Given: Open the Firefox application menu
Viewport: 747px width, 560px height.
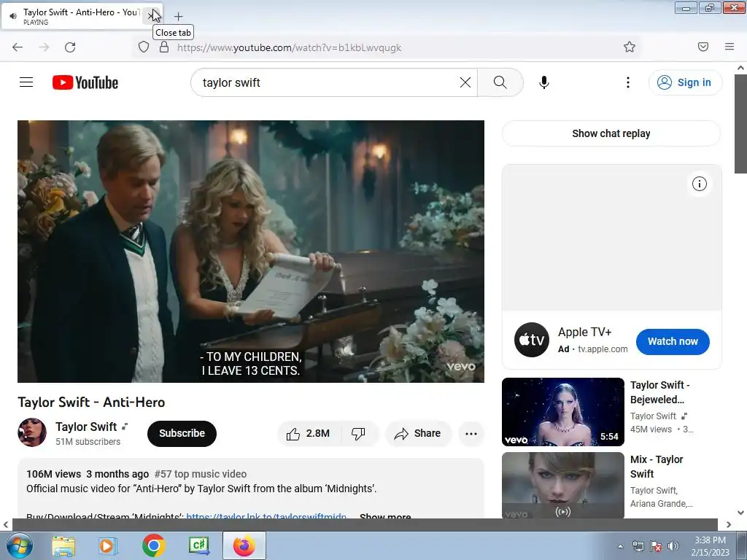Looking at the screenshot, I should [x=729, y=47].
